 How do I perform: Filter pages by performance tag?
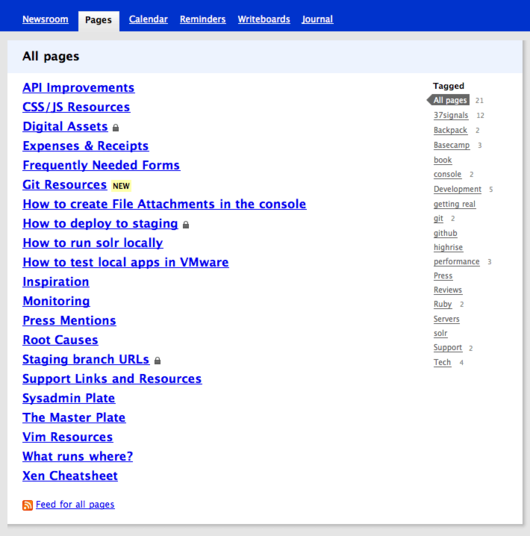456,262
